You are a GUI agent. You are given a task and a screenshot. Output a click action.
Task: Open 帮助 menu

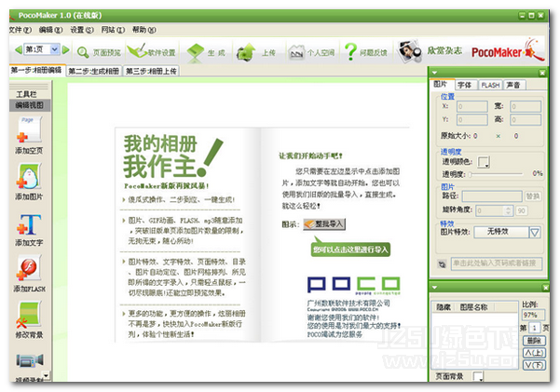tap(143, 30)
